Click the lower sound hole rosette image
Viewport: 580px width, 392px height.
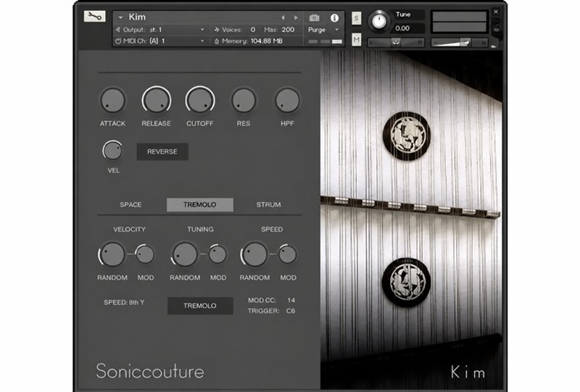(x=406, y=282)
